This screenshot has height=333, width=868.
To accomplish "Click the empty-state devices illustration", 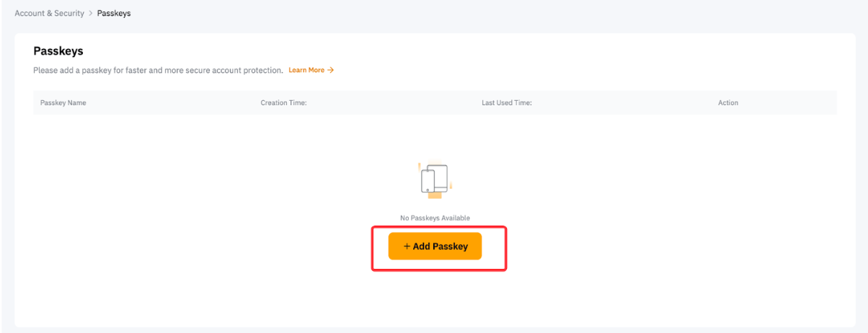I will 435,180.
